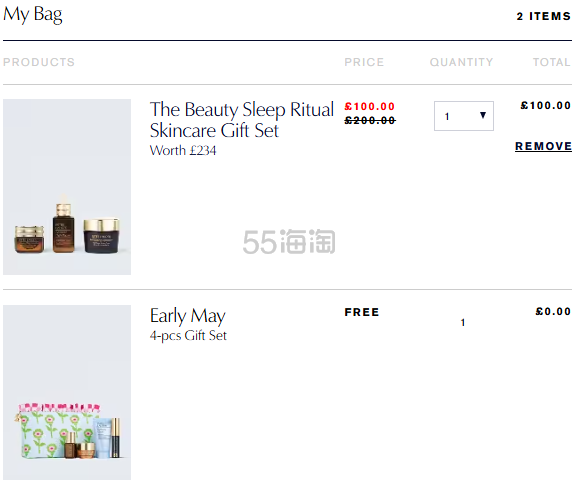
Task: Open the Early May product title
Action: pos(188,316)
